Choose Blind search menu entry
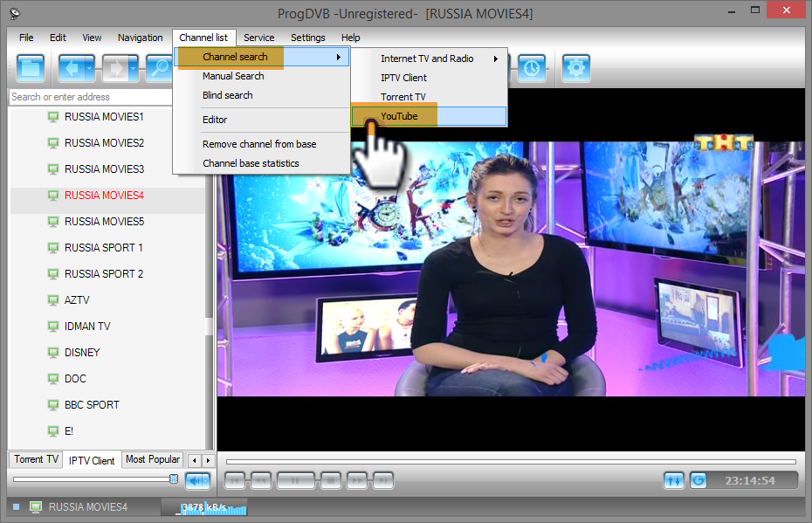 (262, 95)
